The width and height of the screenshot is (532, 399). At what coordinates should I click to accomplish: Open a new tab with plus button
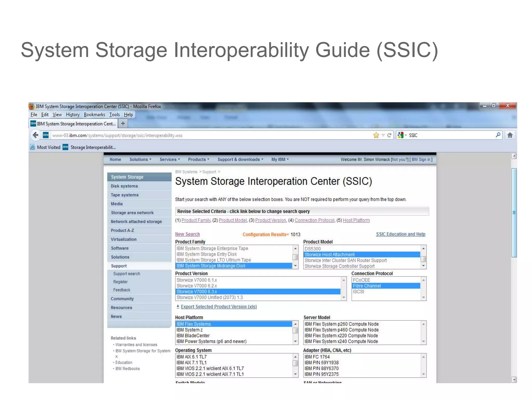coord(123,124)
